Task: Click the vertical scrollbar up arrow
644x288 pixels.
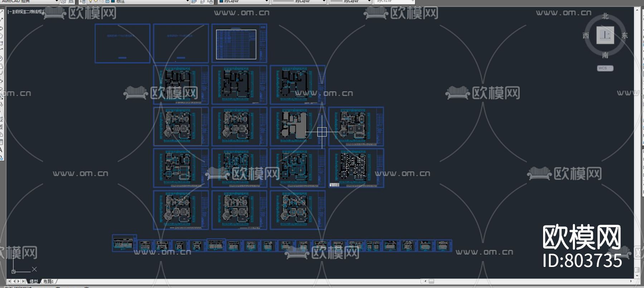Action: tap(637, 10)
